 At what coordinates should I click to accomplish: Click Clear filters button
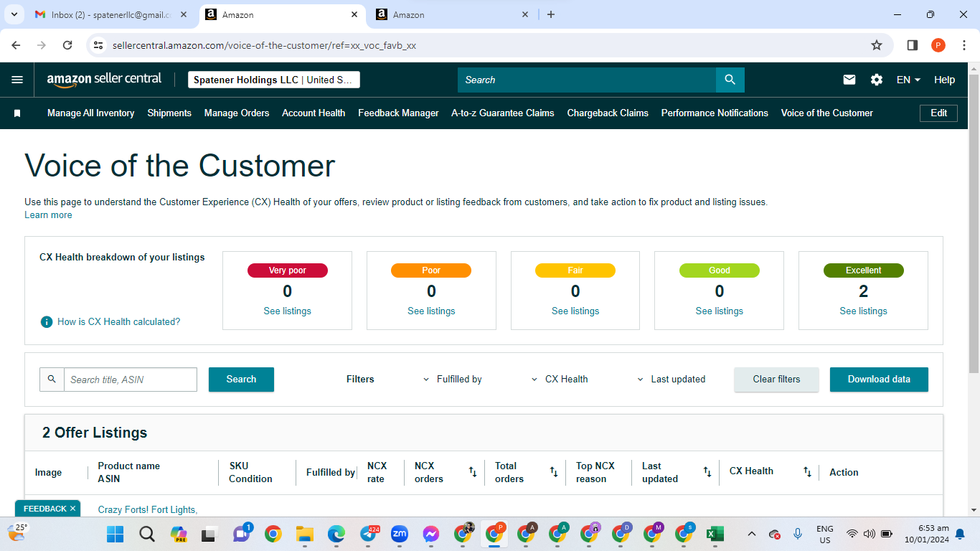coord(776,380)
